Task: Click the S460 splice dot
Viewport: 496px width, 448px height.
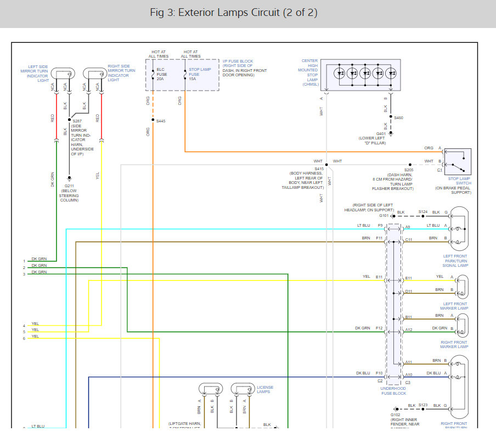Action: 391,116
